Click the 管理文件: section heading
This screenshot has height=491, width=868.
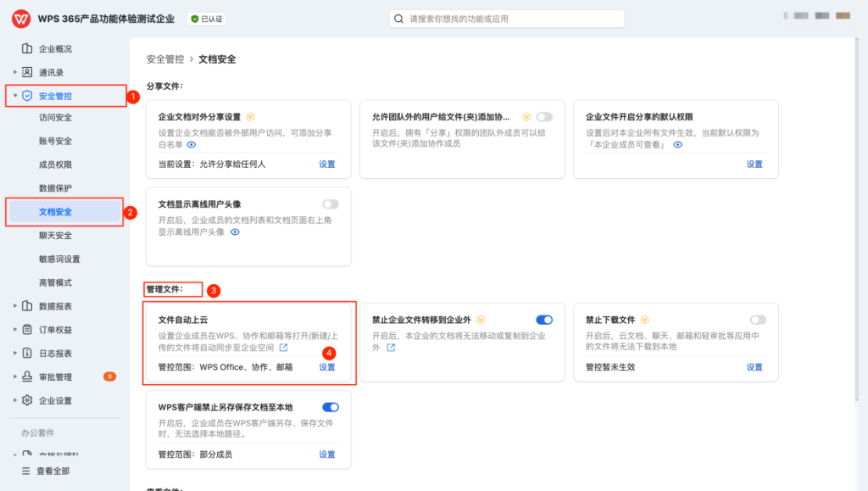click(164, 289)
